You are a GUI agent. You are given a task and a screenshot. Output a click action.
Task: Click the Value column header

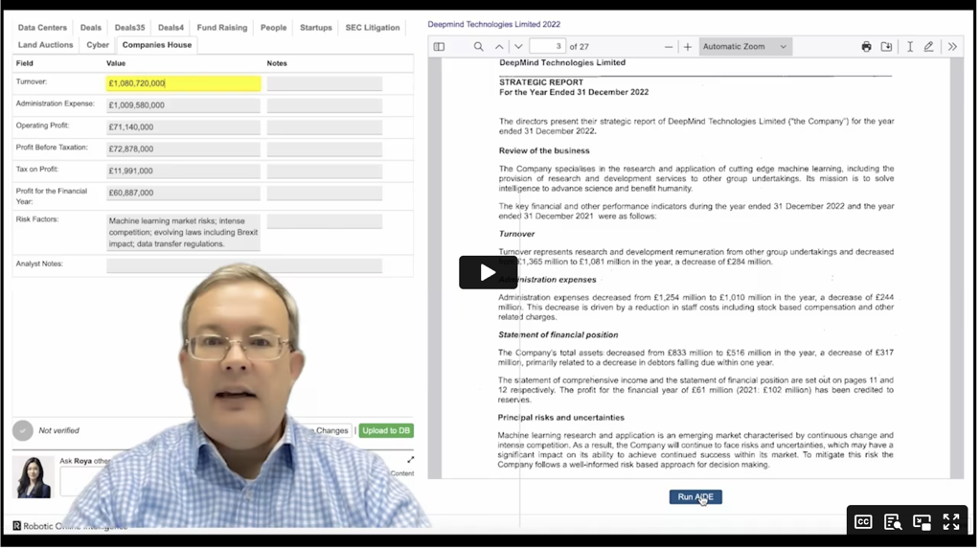116,64
